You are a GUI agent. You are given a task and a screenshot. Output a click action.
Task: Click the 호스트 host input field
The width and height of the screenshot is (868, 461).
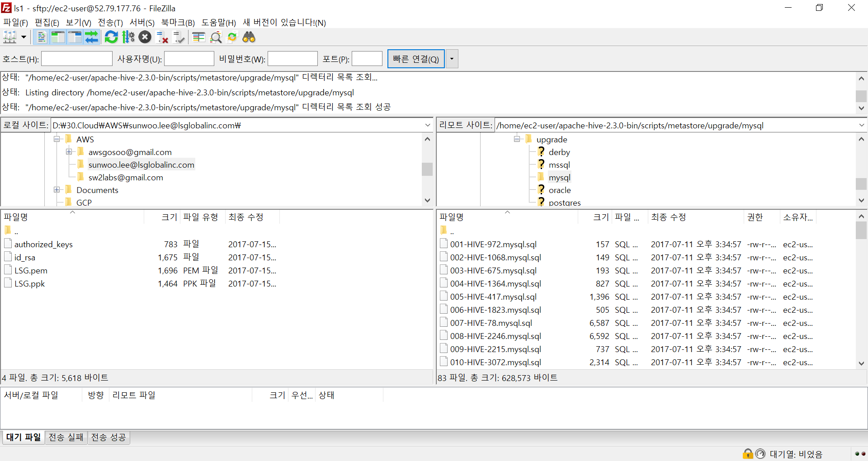point(77,59)
